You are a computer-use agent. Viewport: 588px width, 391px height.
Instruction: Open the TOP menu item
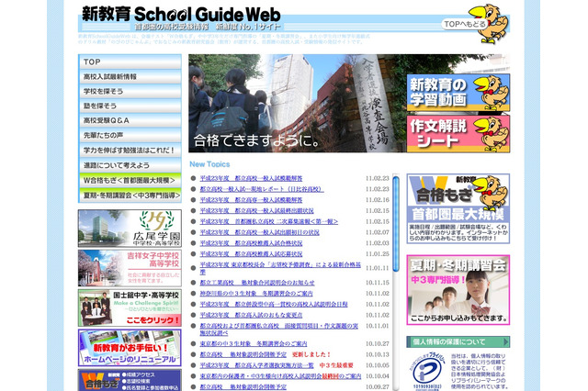130,61
